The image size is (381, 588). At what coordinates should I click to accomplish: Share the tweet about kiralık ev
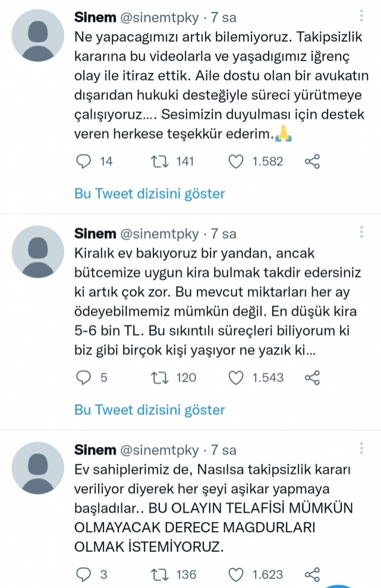[312, 378]
